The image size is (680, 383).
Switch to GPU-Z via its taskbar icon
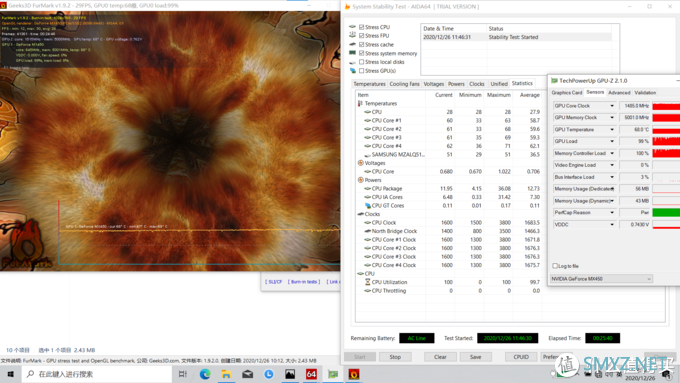pyautogui.click(x=333, y=374)
